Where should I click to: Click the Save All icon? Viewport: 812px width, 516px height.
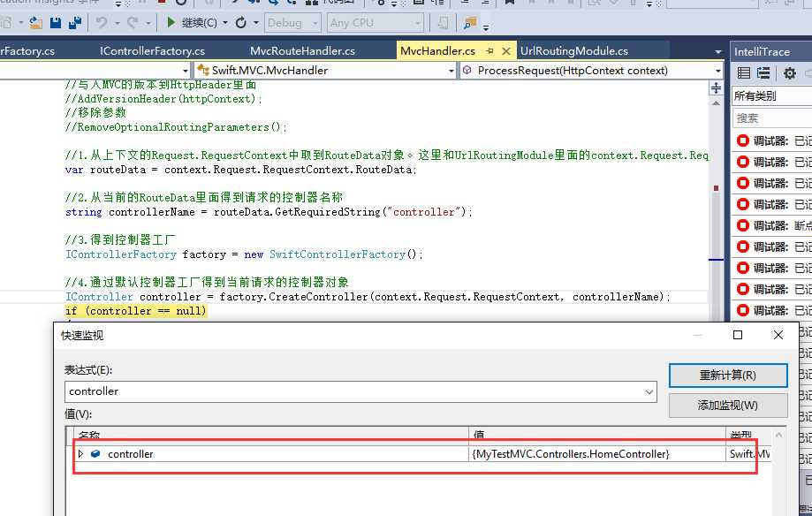point(75,23)
